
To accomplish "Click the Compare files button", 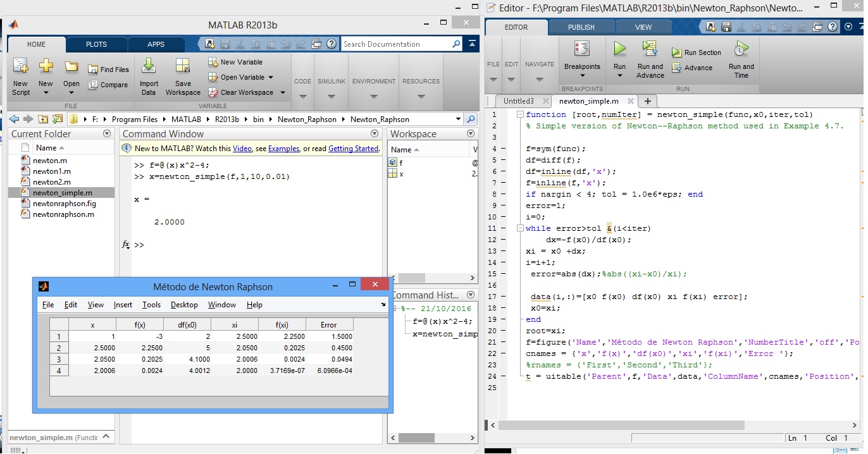I will point(108,85).
